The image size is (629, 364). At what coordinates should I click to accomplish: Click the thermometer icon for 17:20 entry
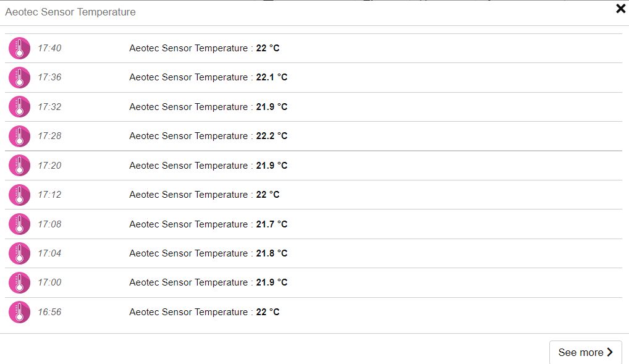click(19, 166)
